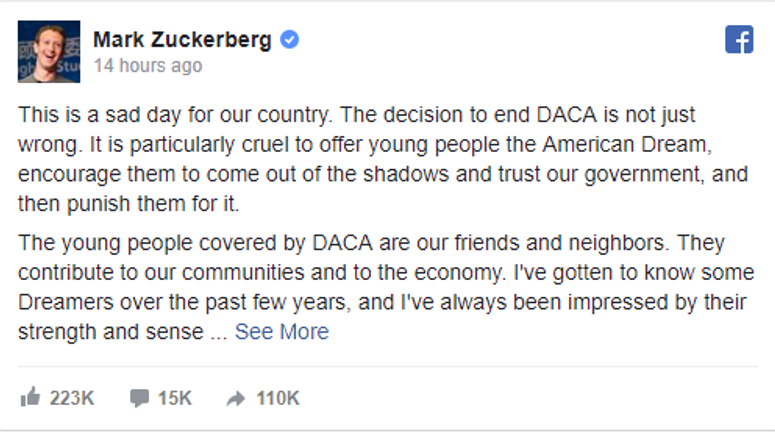Click the words American Dream in post
This screenshot has height=433, width=775.
point(627,144)
